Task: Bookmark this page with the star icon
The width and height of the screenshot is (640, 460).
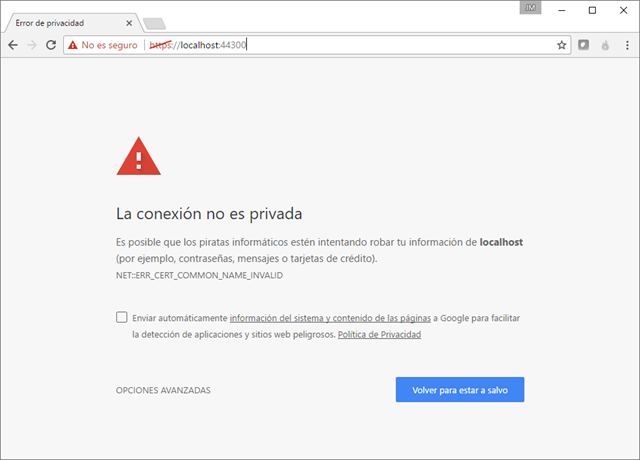Action: (x=562, y=45)
